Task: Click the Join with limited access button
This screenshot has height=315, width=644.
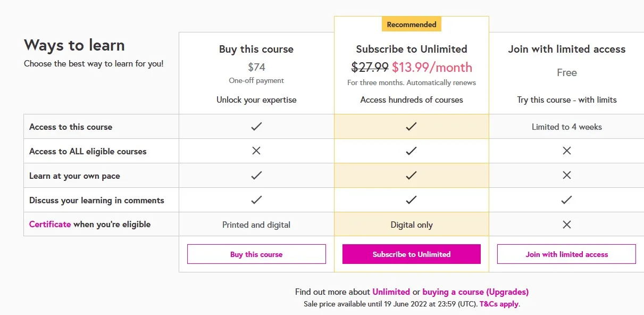Action: pos(566,254)
